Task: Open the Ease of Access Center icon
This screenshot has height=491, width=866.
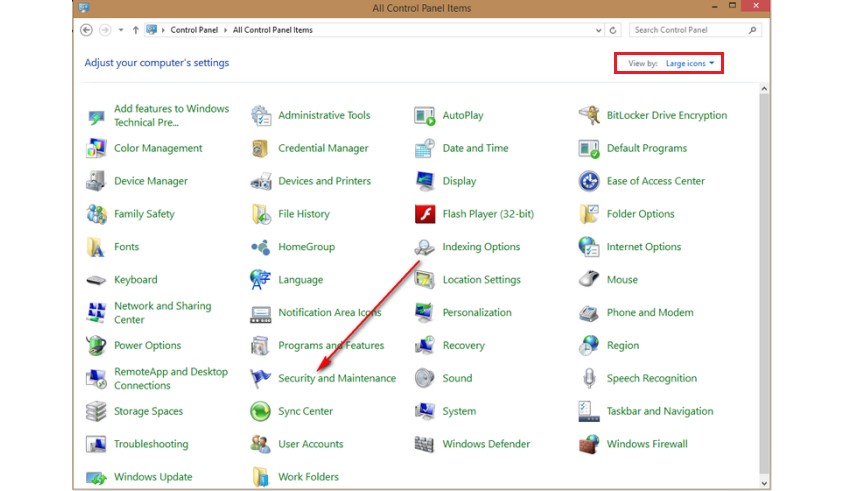Action: 589,181
